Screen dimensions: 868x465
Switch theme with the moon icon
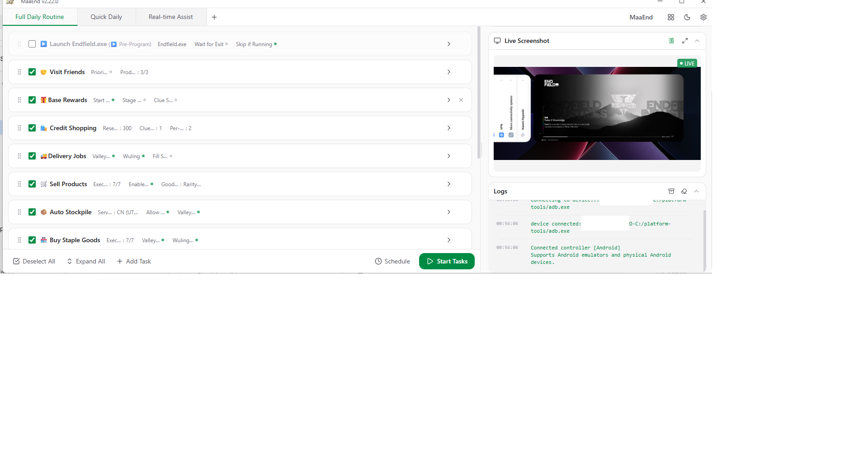pyautogui.click(x=687, y=17)
